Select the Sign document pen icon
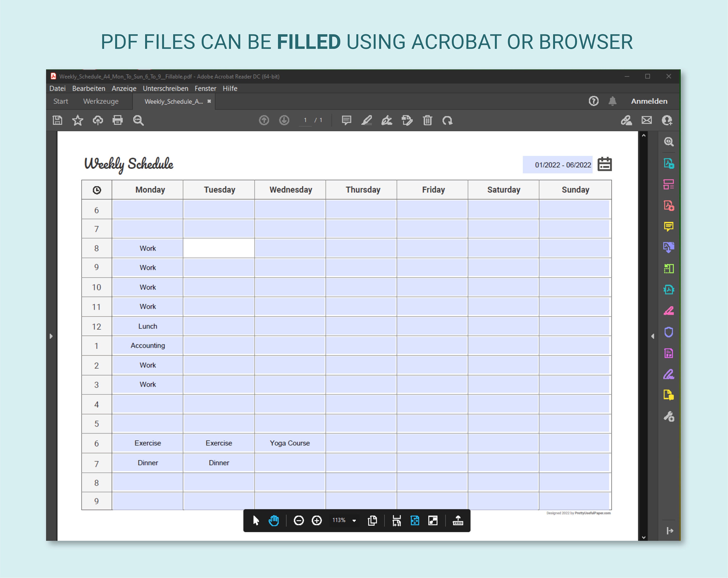The image size is (728, 578). (387, 120)
